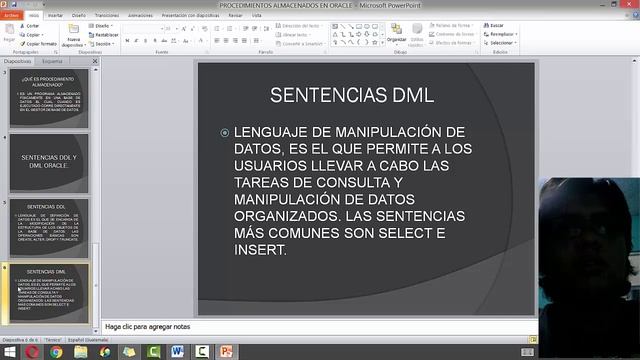Open the line spacing dropdown
This screenshot has height=360, width=640.
tap(267, 29)
